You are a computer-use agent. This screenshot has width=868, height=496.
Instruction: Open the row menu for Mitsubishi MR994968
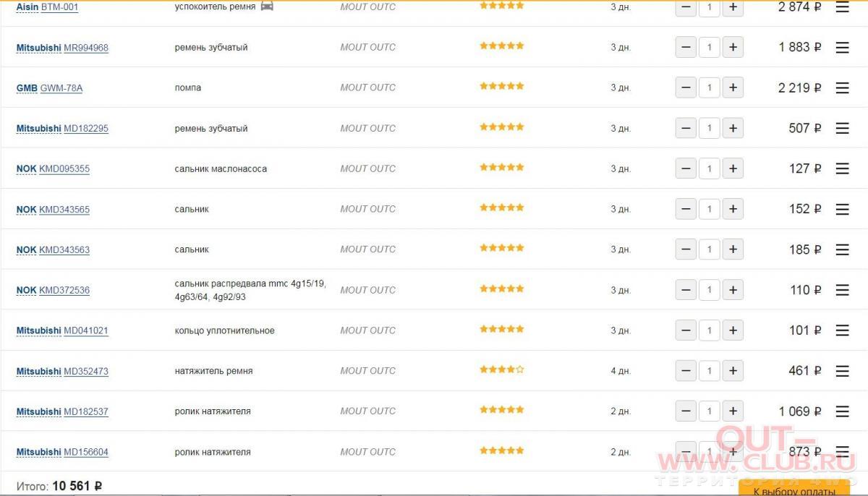(x=842, y=47)
